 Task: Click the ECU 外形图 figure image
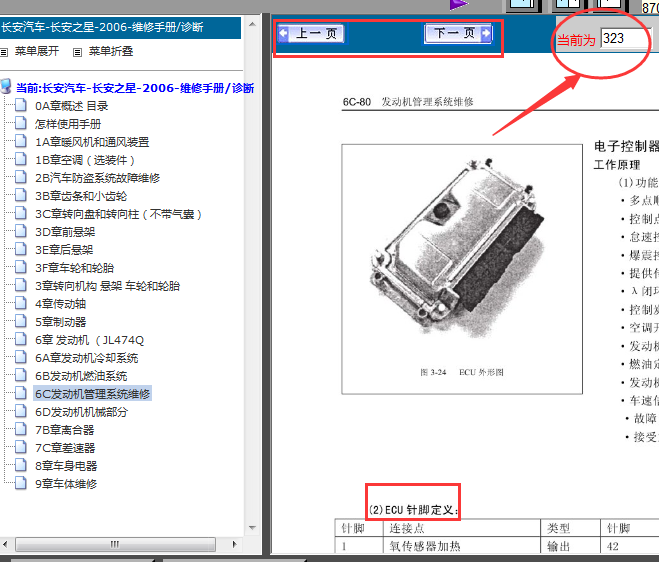point(462,269)
